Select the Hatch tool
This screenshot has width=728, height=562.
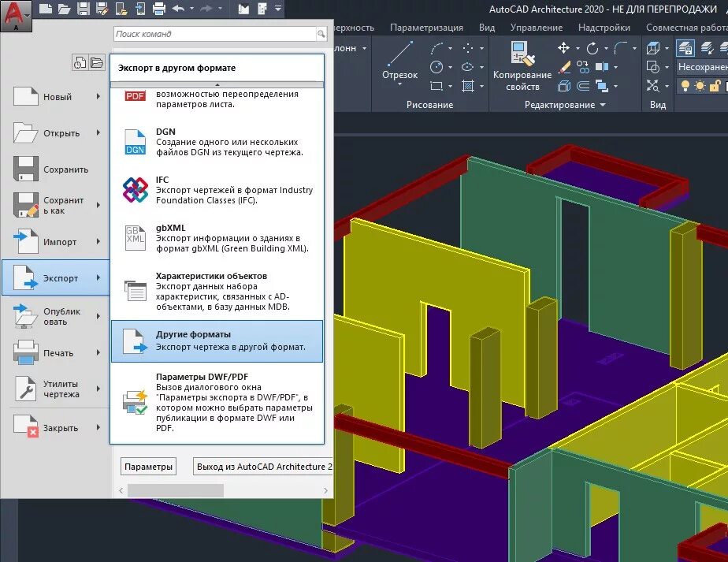(x=468, y=86)
